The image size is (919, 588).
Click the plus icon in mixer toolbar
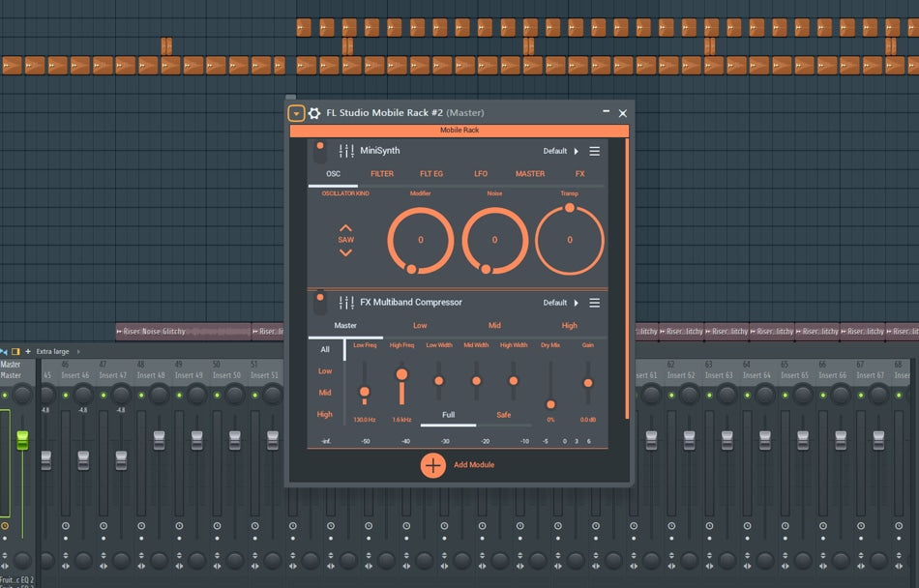point(27,351)
